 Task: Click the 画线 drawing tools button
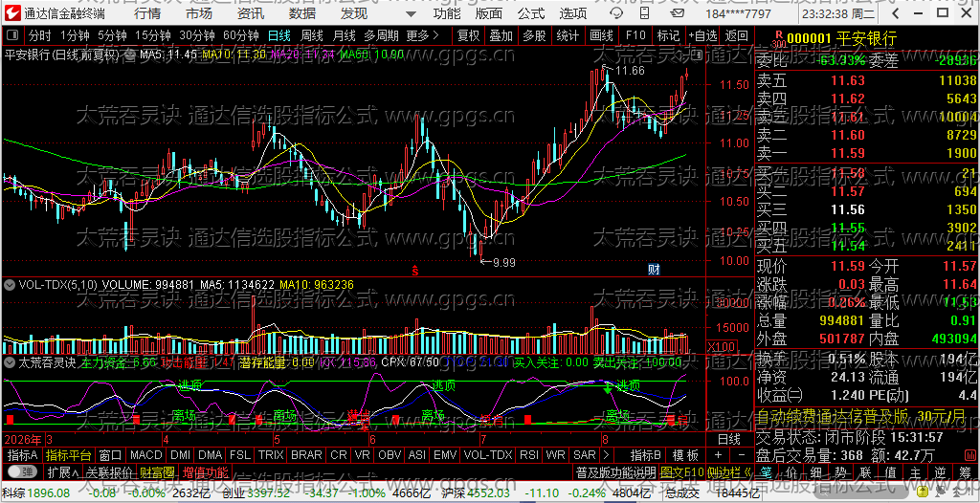(x=601, y=35)
